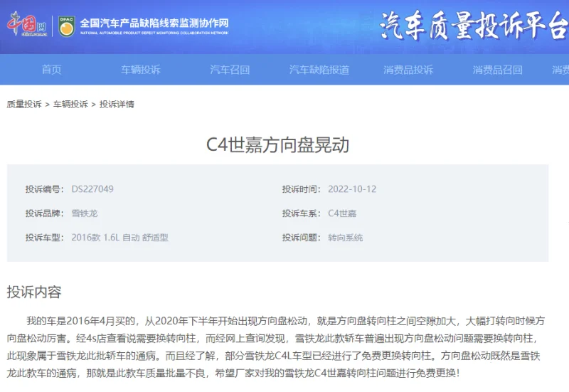The height and width of the screenshot is (392, 569).
Task: Click car series value C4世嘉
Action: [x=342, y=213]
